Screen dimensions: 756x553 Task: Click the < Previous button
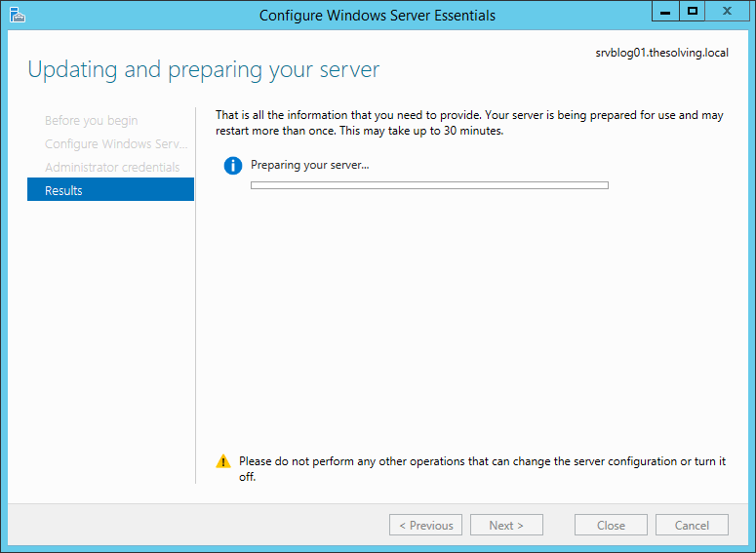tap(425, 525)
